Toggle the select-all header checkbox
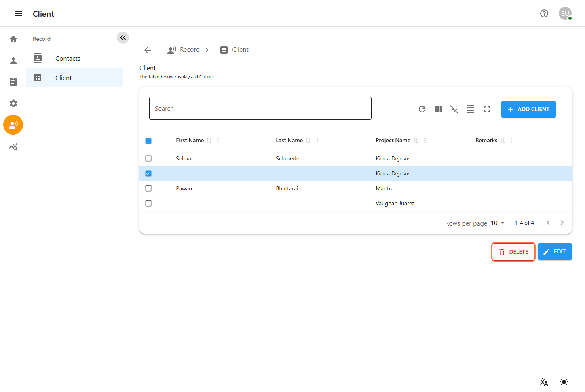 [x=148, y=141]
